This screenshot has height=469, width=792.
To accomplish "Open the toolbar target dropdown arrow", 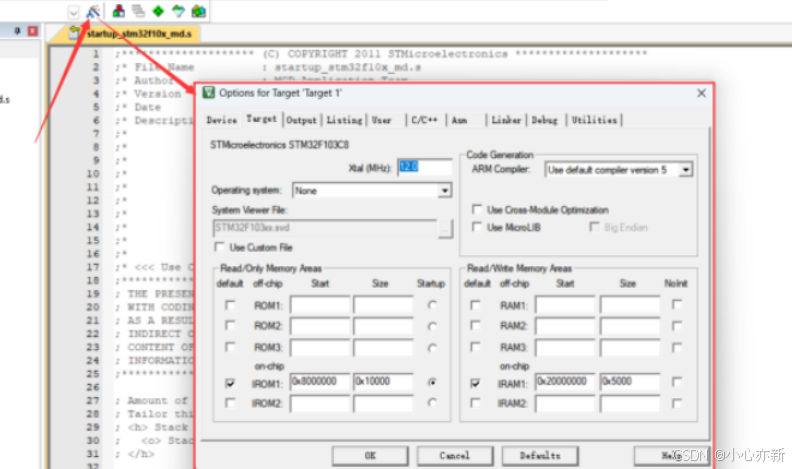I will coord(74,12).
